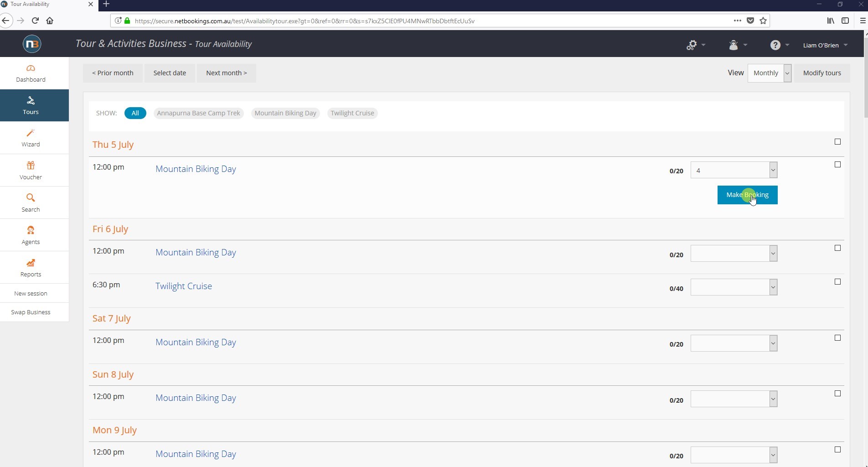The height and width of the screenshot is (467, 868).
Task: Click the green padlock security icon
Action: (127, 21)
